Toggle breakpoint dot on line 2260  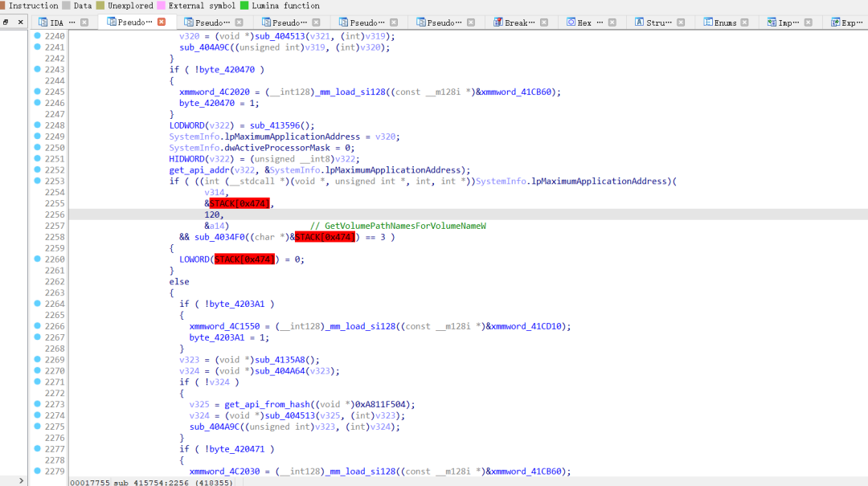[x=37, y=259]
